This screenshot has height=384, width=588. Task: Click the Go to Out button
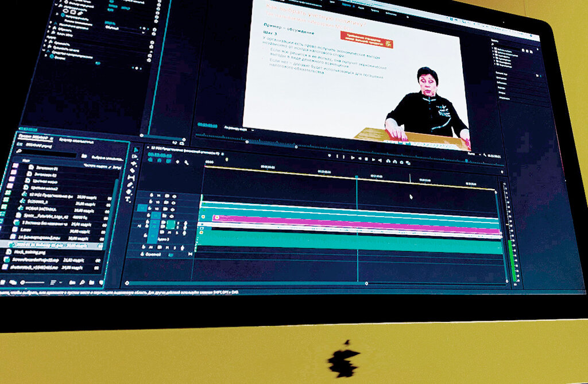(x=380, y=160)
